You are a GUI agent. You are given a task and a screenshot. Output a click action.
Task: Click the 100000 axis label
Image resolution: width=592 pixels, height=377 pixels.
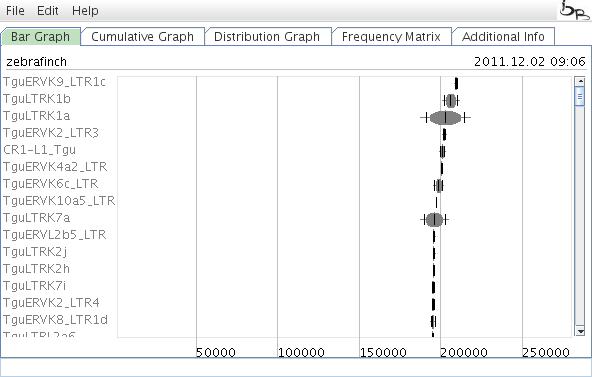[301, 353]
